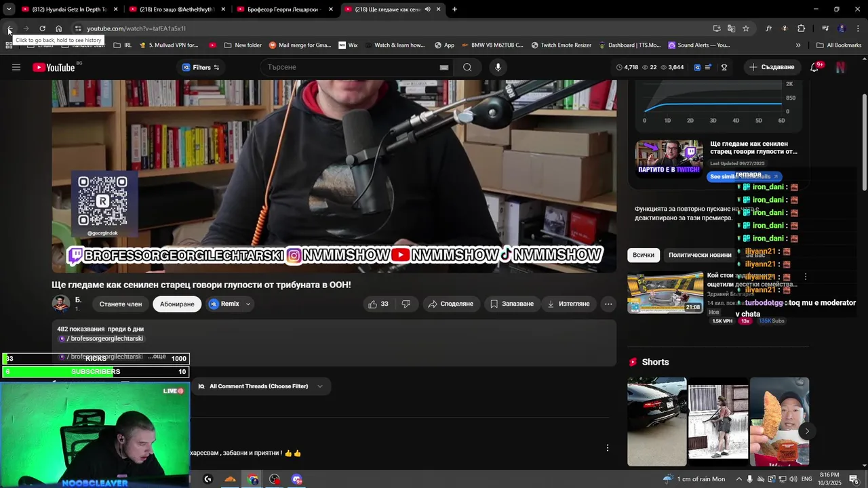Image resolution: width=868 pixels, height=488 pixels.
Task: Reload the current YouTube page
Action: (x=42, y=28)
